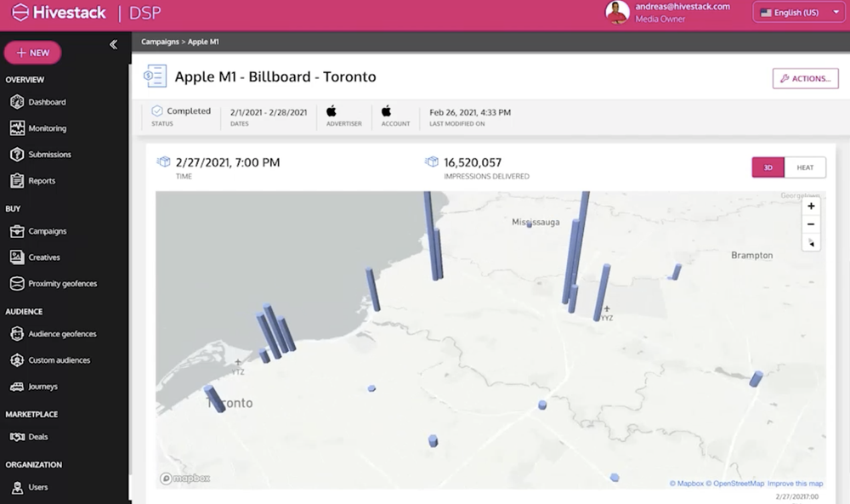Click Campaigns breadcrumb link

click(160, 42)
